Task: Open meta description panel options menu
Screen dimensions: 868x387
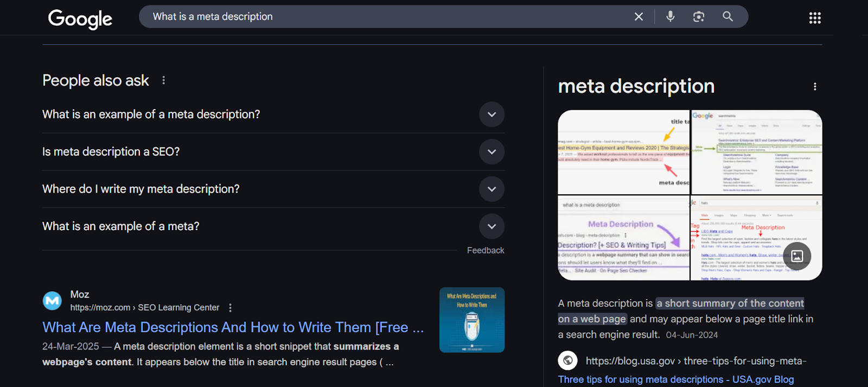Action: click(x=815, y=87)
